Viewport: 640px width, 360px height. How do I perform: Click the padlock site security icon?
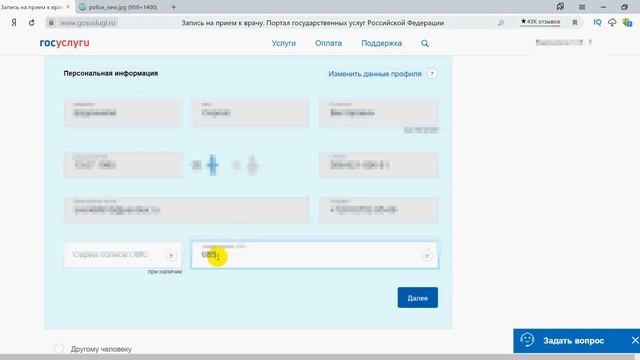[x=51, y=23]
